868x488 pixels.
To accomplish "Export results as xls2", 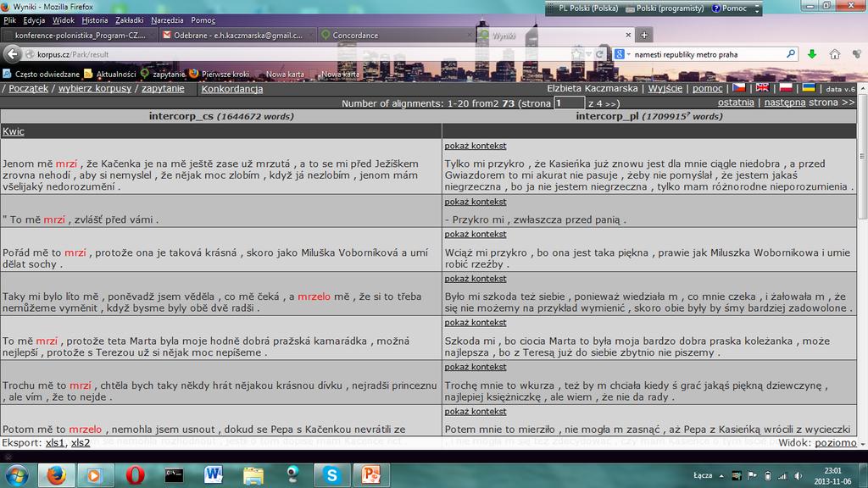I will pyautogui.click(x=81, y=442).
